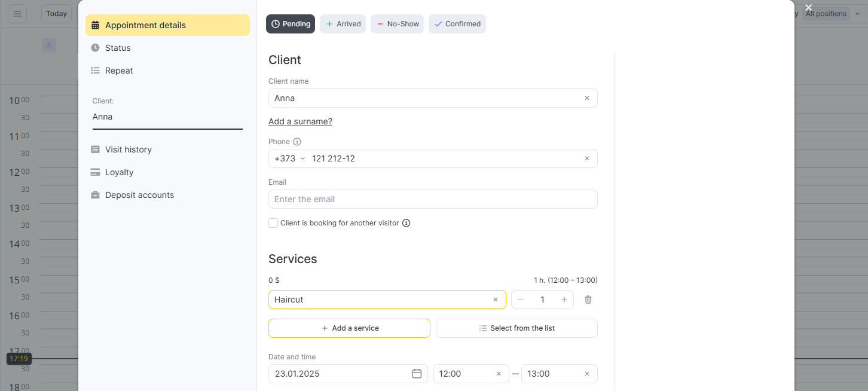
Task: Open the hamburger menu in the top left
Action: pos(17,14)
